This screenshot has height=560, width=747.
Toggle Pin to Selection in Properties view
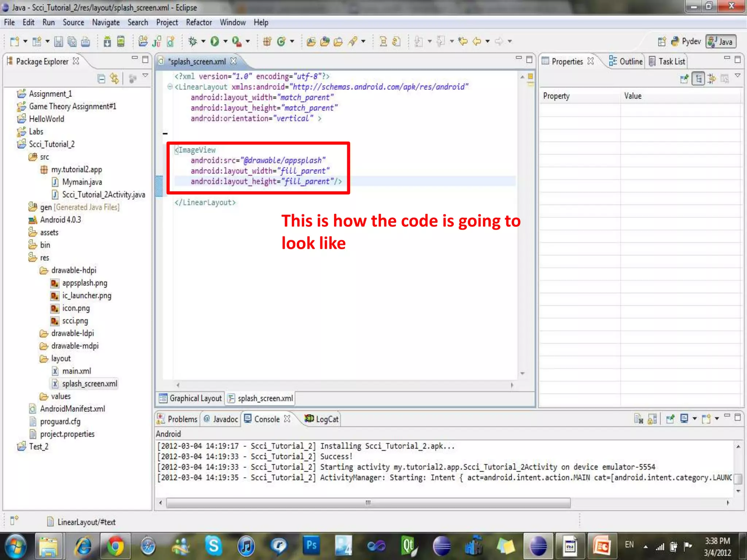pos(684,78)
